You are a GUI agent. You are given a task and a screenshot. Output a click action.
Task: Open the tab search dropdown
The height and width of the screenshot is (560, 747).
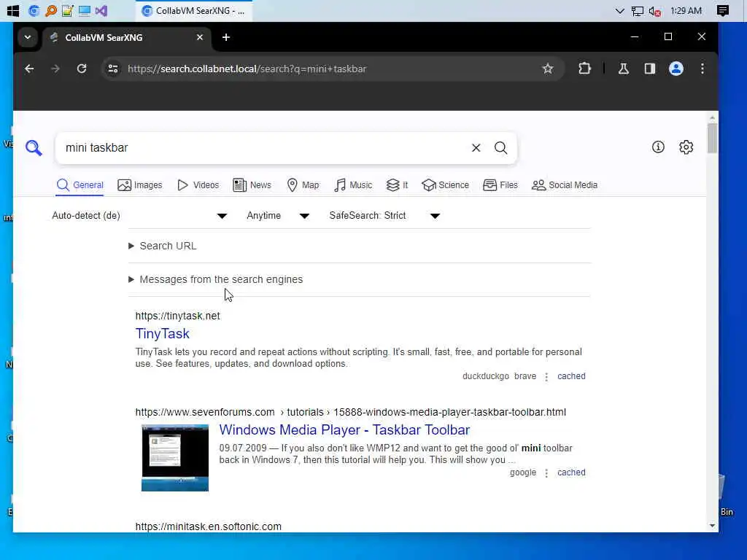[28, 37]
